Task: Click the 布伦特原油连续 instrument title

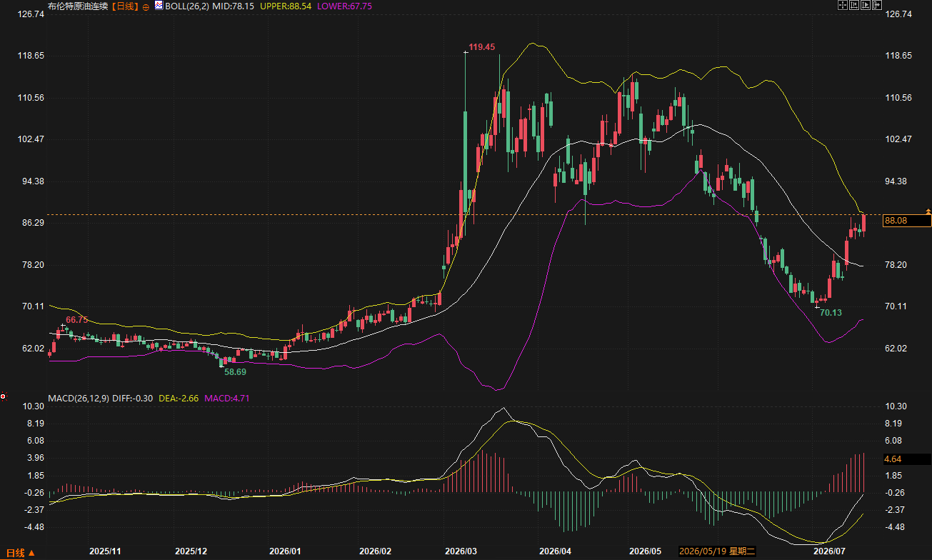Action: tap(79, 6)
